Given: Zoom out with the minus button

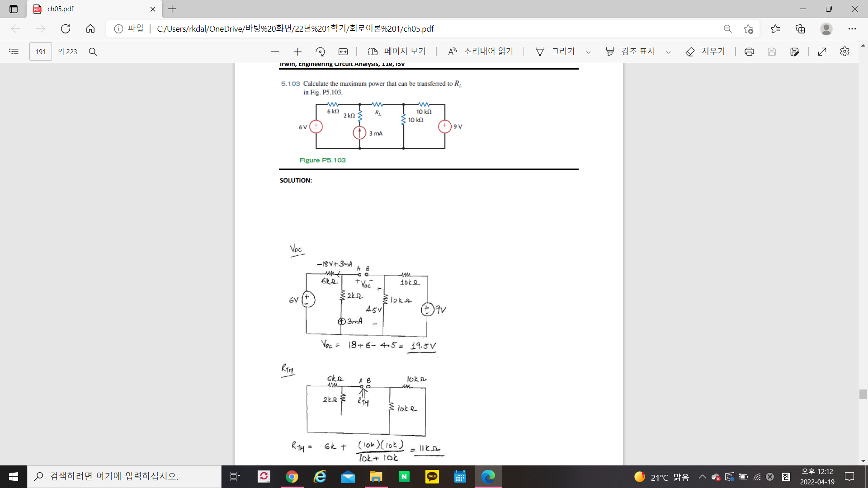Looking at the screenshot, I should (275, 52).
